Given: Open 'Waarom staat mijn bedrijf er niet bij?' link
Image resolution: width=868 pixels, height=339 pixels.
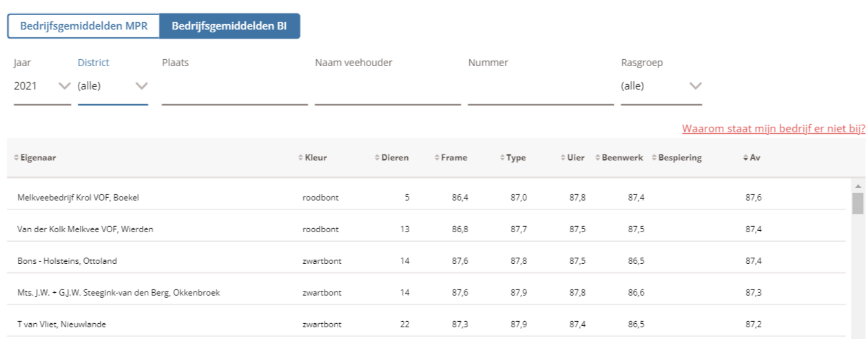Looking at the screenshot, I should point(773,129).
